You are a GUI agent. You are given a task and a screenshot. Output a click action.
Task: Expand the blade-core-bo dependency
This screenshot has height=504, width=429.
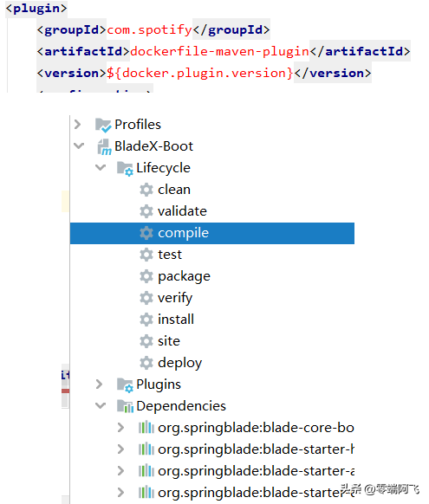[x=120, y=428]
